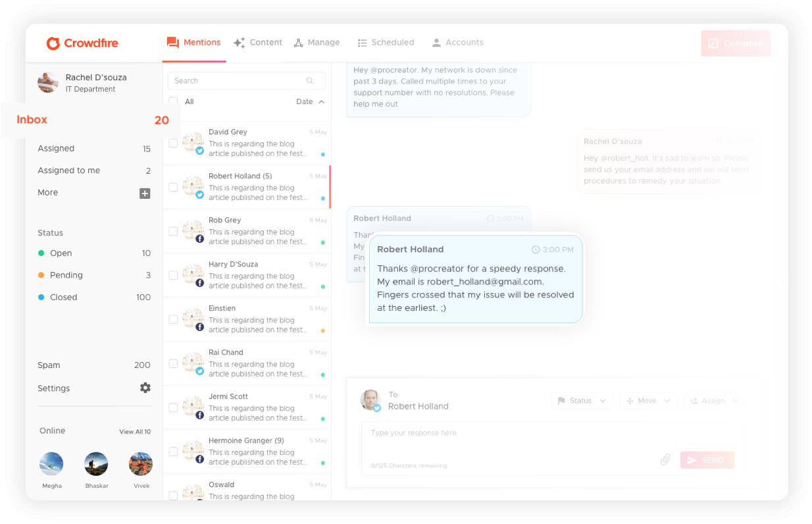Select the Inbox folder
Image resolution: width=812 pixels, height=524 pixels.
pos(90,120)
